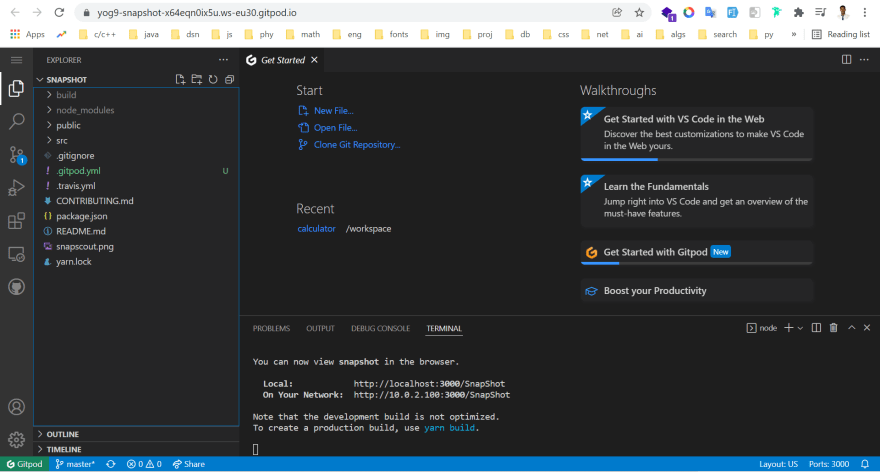The image size is (880, 472).
Task: Expand the public folder
Action: point(136,125)
